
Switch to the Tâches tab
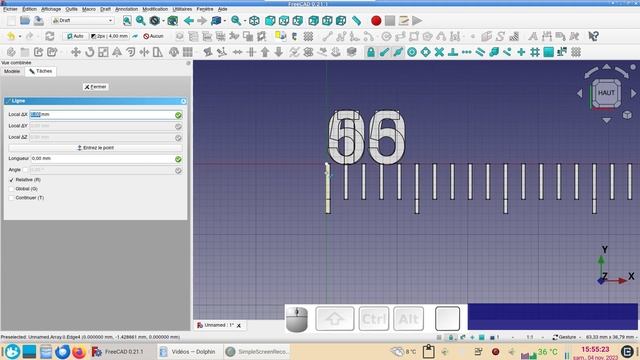tap(40, 71)
